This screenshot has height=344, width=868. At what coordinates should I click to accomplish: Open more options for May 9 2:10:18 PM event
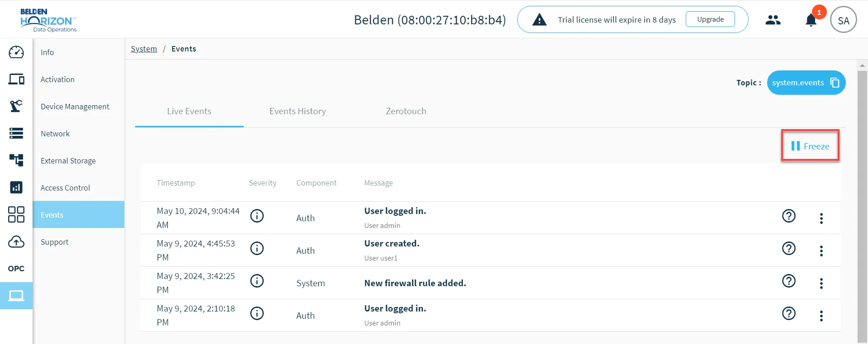(821, 316)
